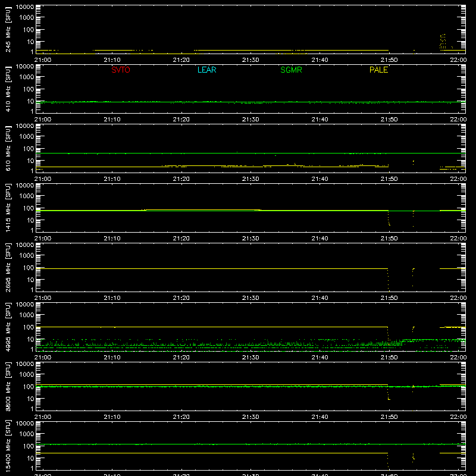Click 21:50 time label under 410 MHz panel
The height and width of the screenshot is (476, 476).
coord(389,120)
